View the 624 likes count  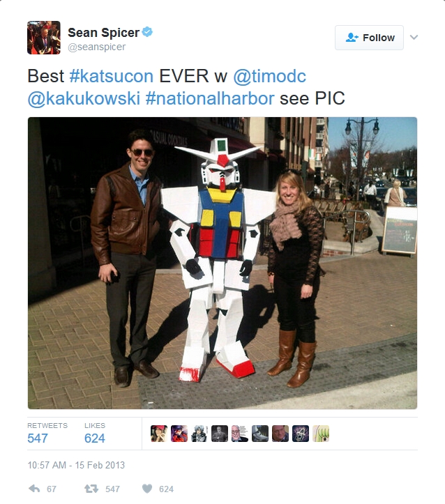point(95,438)
